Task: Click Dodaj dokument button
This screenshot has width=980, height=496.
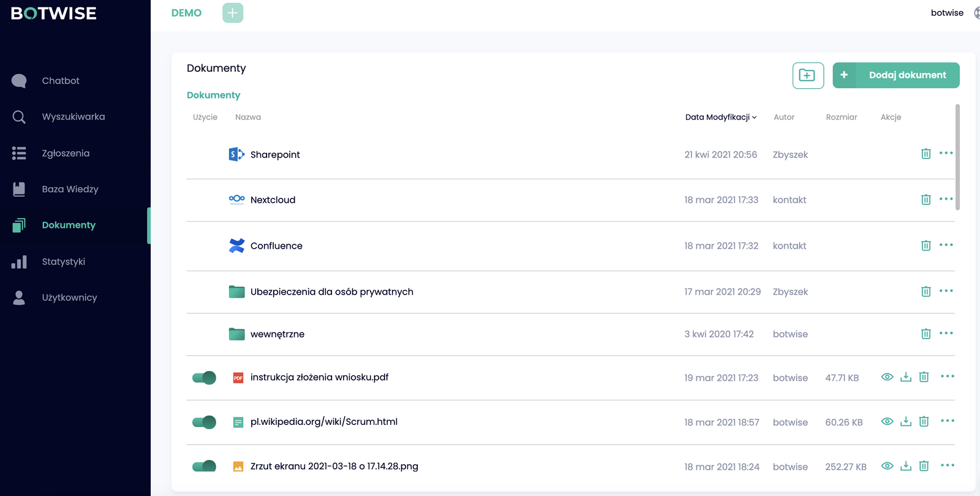Action: click(895, 75)
